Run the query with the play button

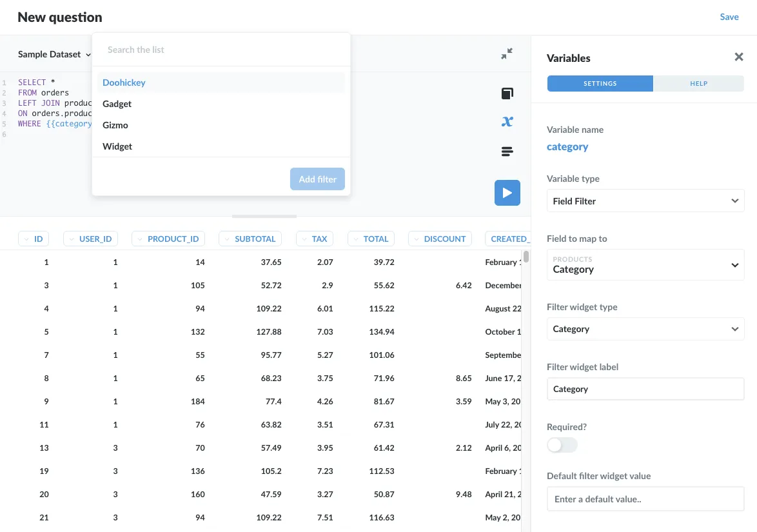click(x=507, y=193)
